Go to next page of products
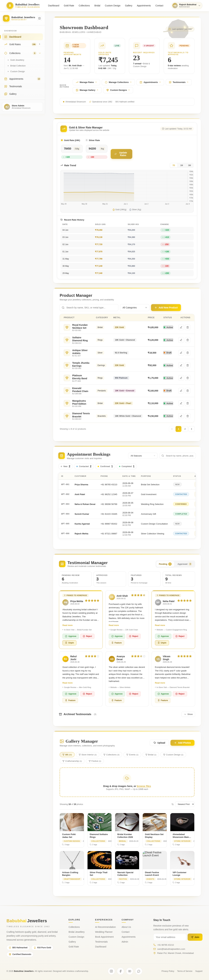This screenshot has height=980, width=209. pyautogui.click(x=192, y=429)
